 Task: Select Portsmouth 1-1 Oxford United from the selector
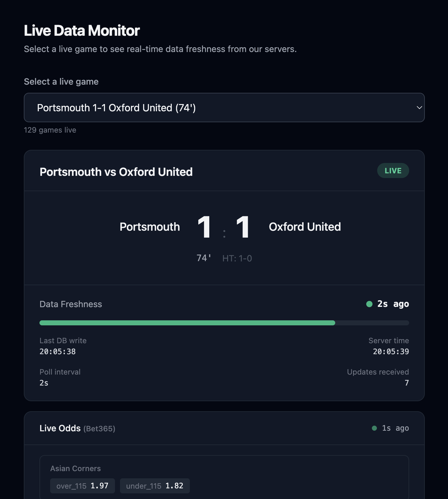pyautogui.click(x=117, y=108)
